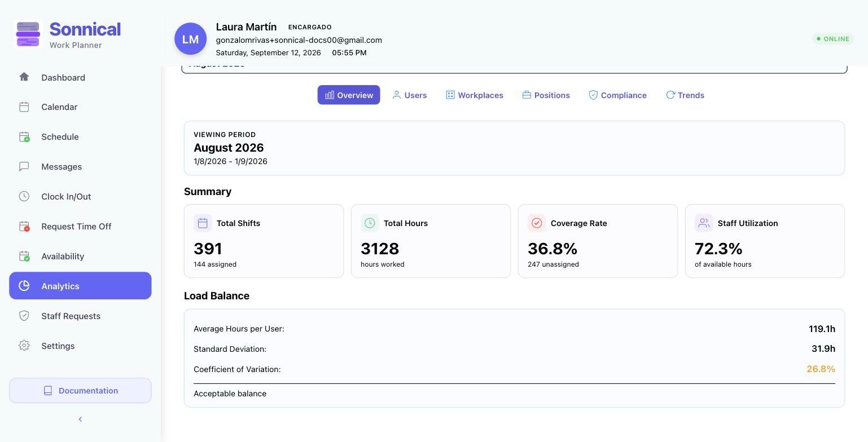This screenshot has width=868, height=442.
Task: Click the August 2026 viewing period heading
Action: pos(229,148)
